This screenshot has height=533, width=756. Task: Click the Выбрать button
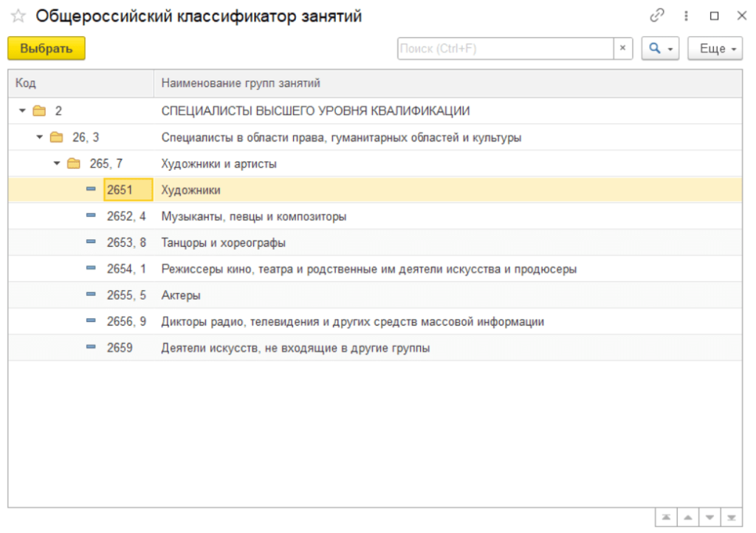47,48
